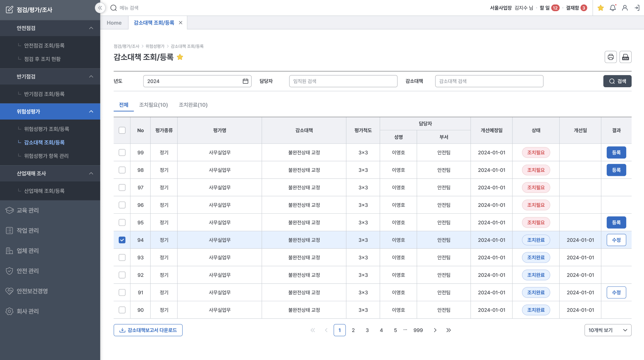The width and height of the screenshot is (644, 360).
Task: Open calendar picker in year field
Action: coord(245,81)
